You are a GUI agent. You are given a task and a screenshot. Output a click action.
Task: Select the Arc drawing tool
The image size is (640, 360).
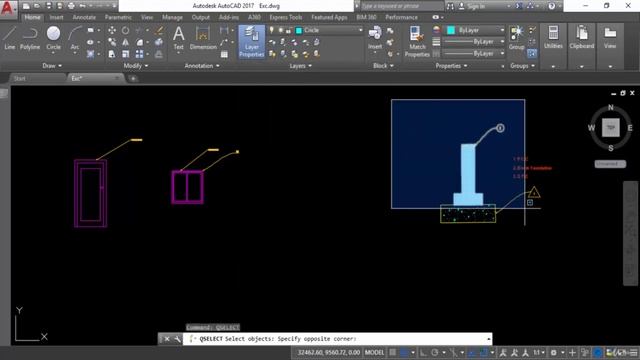pyautogui.click(x=74, y=38)
